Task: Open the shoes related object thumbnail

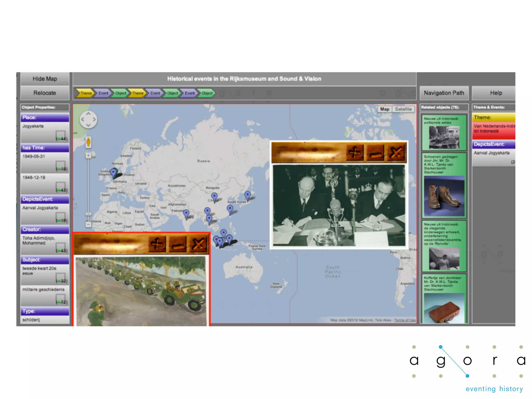Action: tap(444, 196)
